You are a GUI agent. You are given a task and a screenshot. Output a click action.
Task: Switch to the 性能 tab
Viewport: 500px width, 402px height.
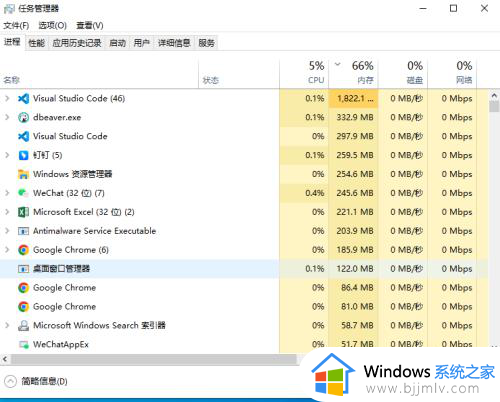coord(37,43)
